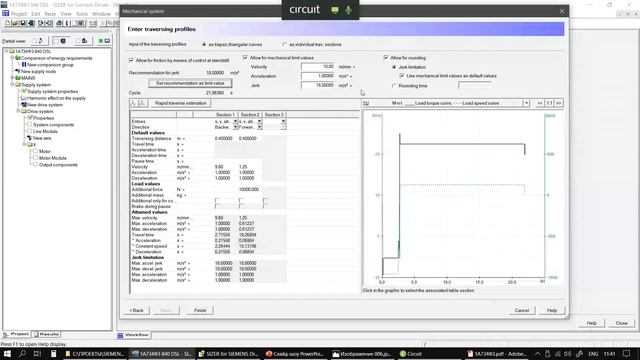Toggle Allow for rounding checkbox
640x360 pixels.
tap(386, 58)
